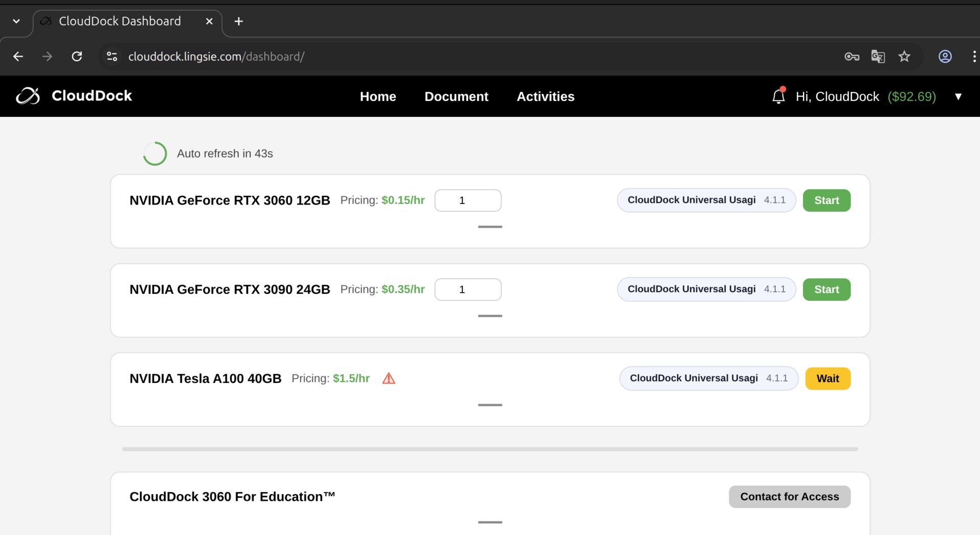Start the RTX 3060 12GB instance
This screenshot has height=535, width=980.
pos(826,200)
